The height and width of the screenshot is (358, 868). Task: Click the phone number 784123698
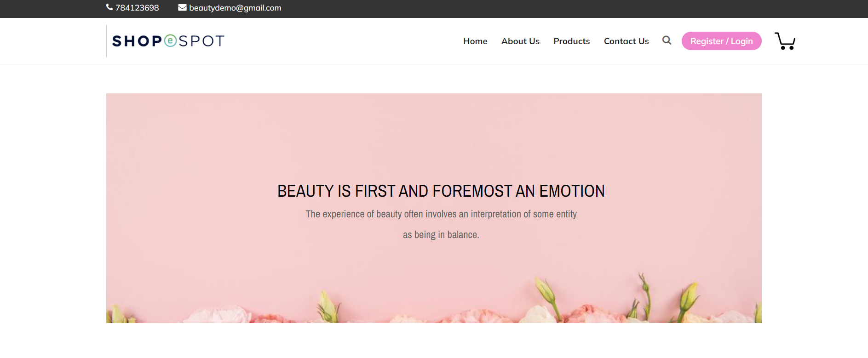point(137,8)
